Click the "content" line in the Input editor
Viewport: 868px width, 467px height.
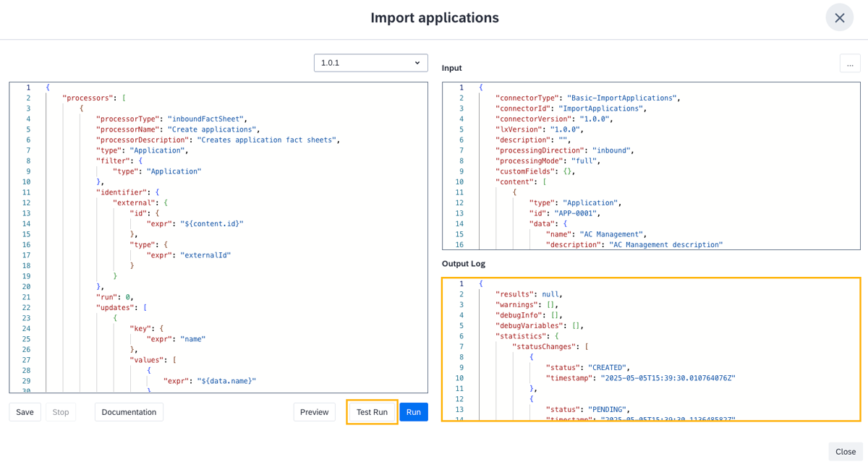pos(521,181)
